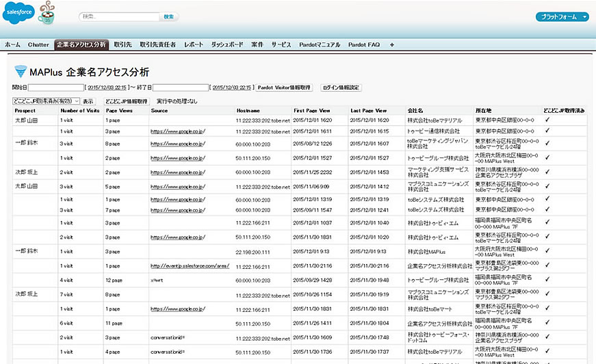Click the Source column header

(159, 111)
